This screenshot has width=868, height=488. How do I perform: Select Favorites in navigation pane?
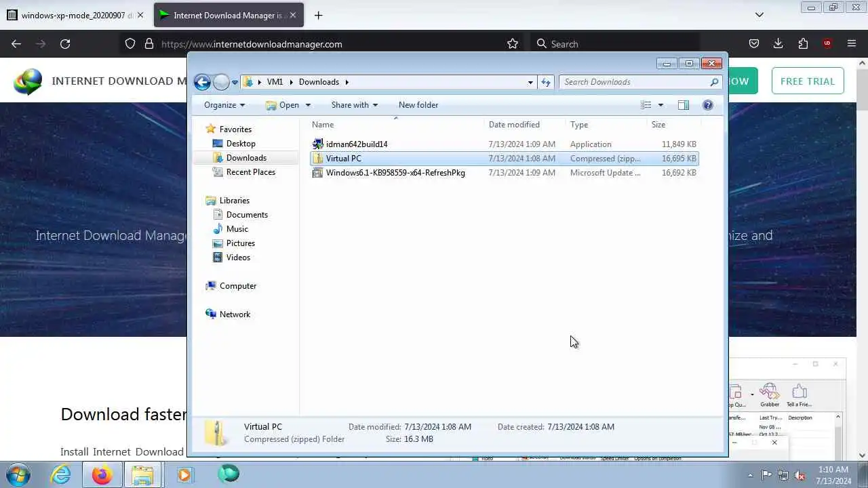[x=235, y=129]
